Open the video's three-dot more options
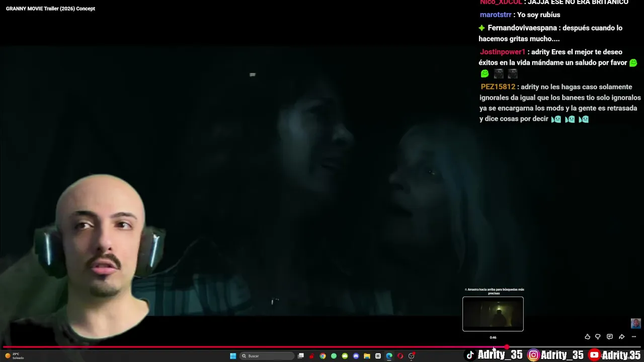This screenshot has height=362, width=644. pos(633,337)
